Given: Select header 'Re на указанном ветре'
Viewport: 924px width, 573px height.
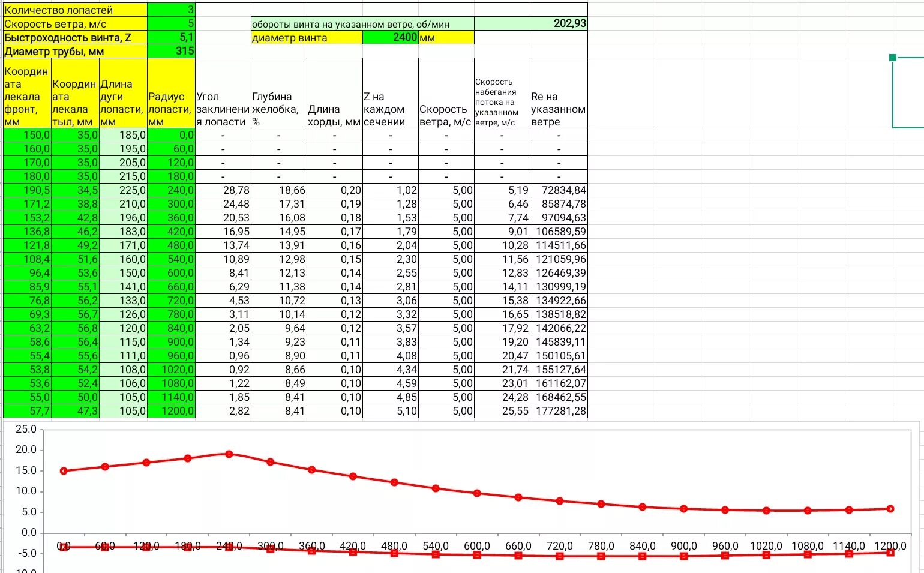Looking at the screenshot, I should pos(559,94).
